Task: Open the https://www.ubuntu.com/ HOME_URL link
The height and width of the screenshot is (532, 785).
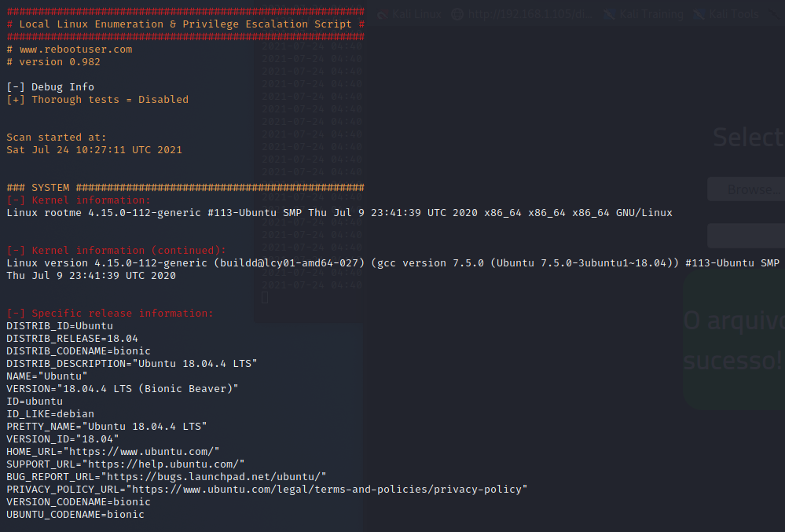Action: (x=141, y=452)
